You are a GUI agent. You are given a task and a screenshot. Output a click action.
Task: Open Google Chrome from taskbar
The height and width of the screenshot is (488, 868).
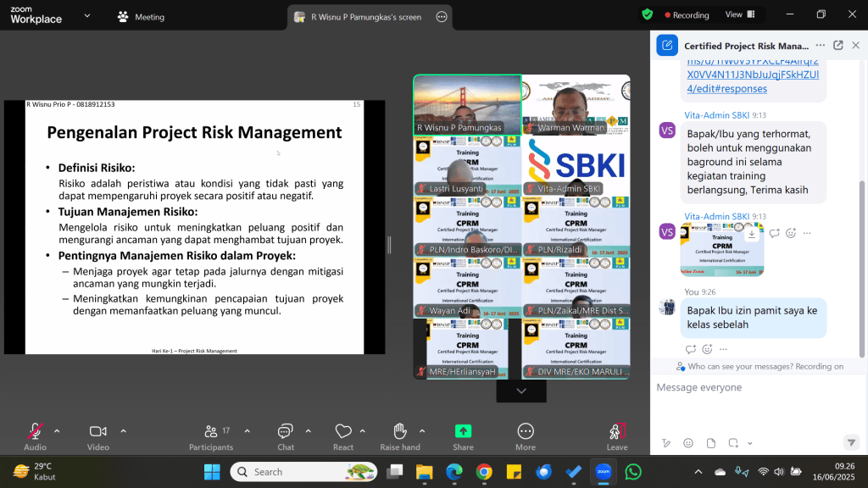(484, 472)
